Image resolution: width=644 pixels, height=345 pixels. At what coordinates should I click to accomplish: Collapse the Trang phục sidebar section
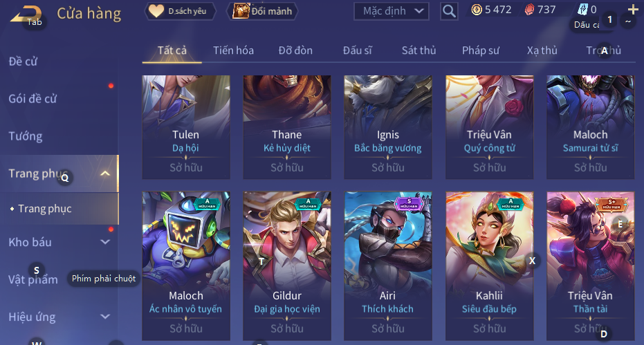point(105,174)
